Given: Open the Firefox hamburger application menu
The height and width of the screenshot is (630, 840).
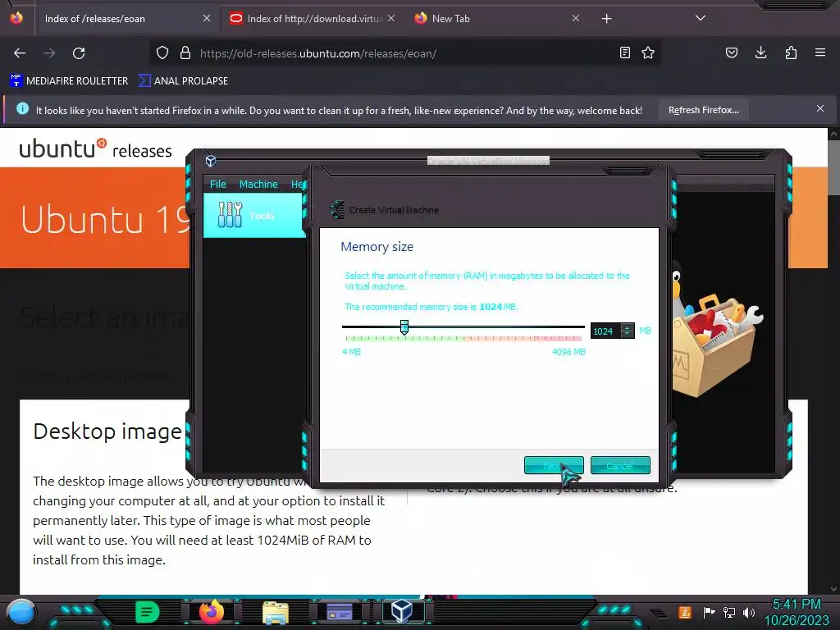Looking at the screenshot, I should tap(820, 53).
